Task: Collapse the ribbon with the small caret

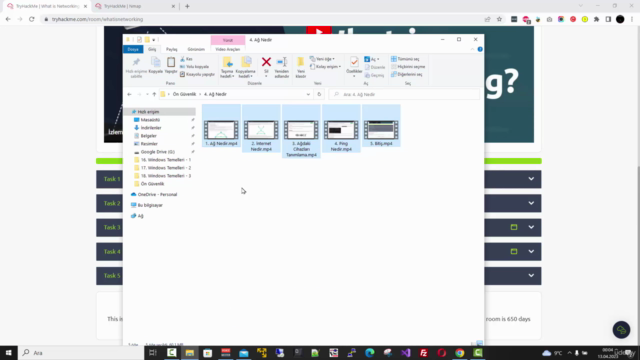Action: pyautogui.click(x=472, y=49)
